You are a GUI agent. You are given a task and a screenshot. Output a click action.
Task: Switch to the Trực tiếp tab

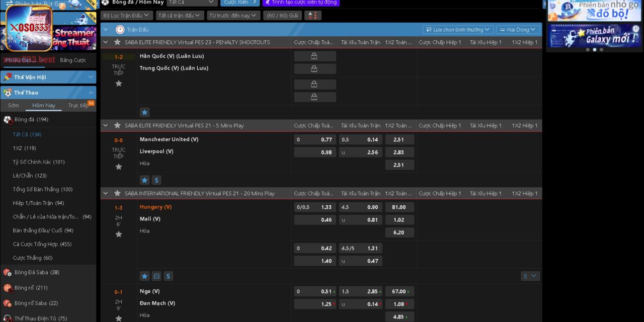78,106
